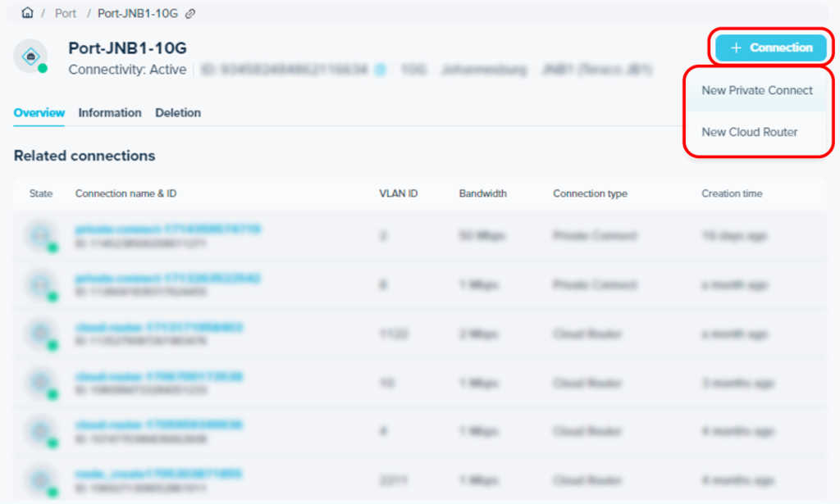Viewport: 840px width, 504px height.
Task: Open the cloud-router link with VLAN 4
Action: tap(158, 425)
